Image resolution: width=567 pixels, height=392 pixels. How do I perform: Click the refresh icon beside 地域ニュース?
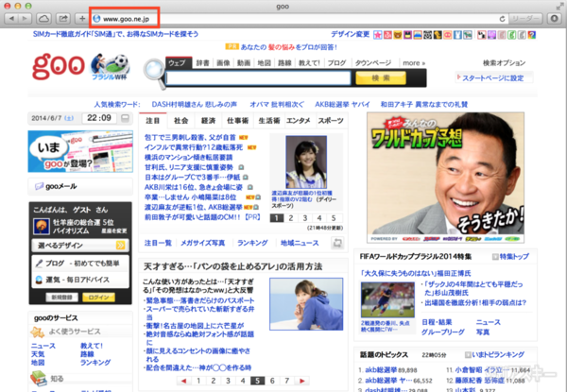coord(337,243)
